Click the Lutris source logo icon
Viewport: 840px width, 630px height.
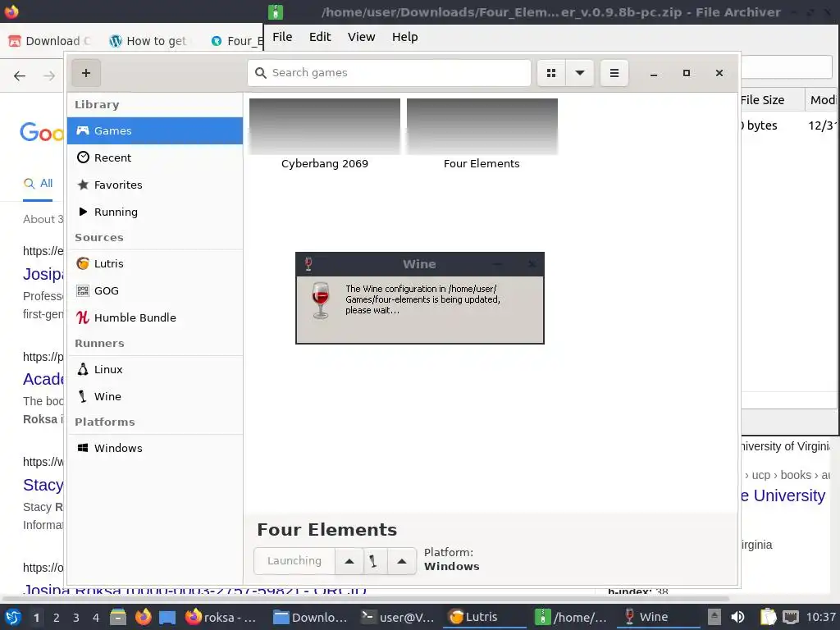83,263
